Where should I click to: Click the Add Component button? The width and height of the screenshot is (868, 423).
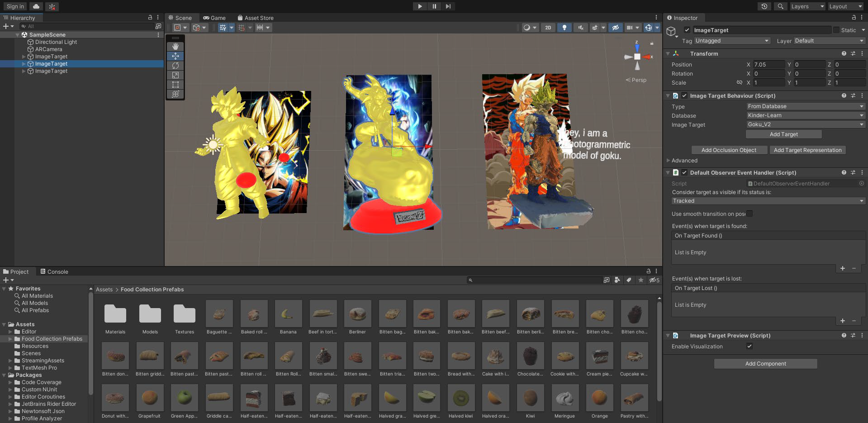coord(765,364)
